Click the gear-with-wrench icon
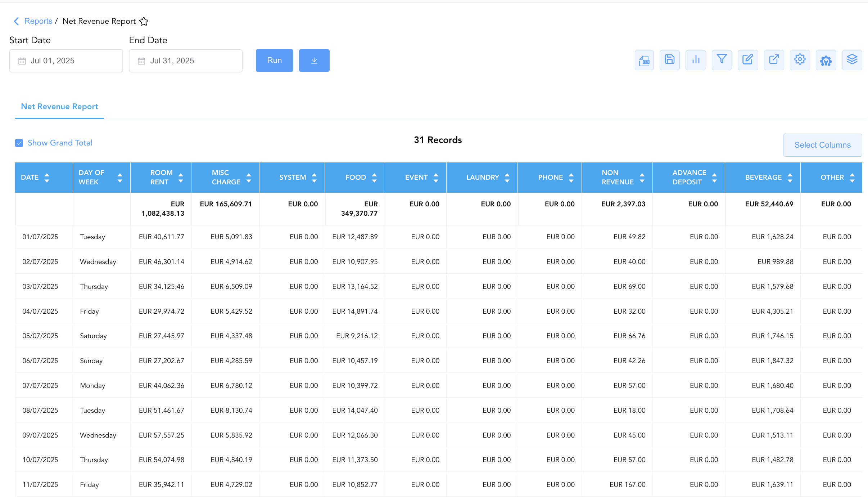 point(826,60)
